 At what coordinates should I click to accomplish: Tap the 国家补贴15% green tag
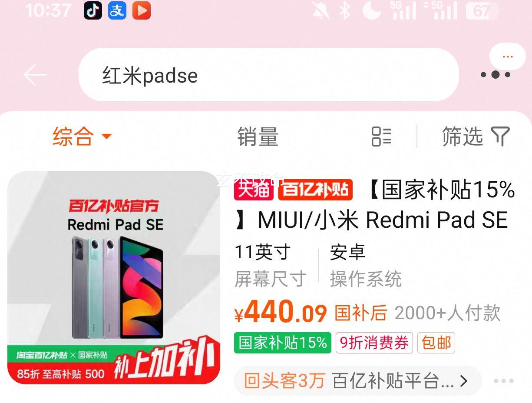click(283, 343)
